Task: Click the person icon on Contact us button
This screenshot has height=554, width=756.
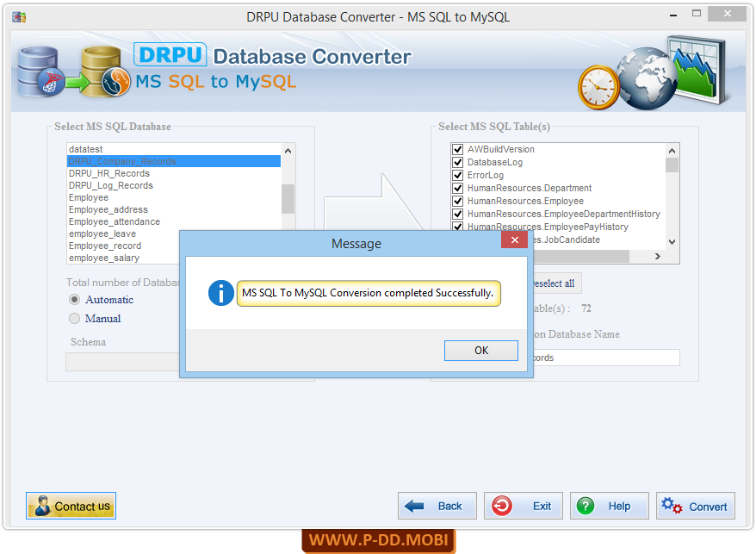Action: pos(42,506)
